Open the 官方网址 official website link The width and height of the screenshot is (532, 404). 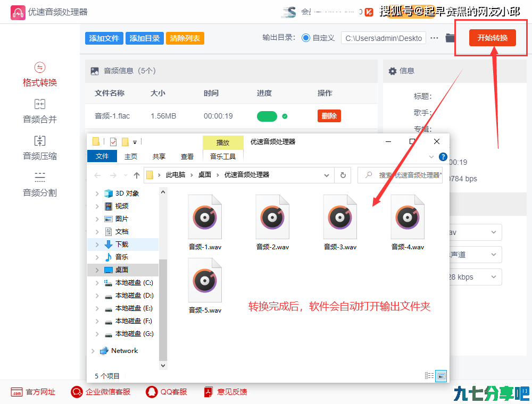click(33, 392)
